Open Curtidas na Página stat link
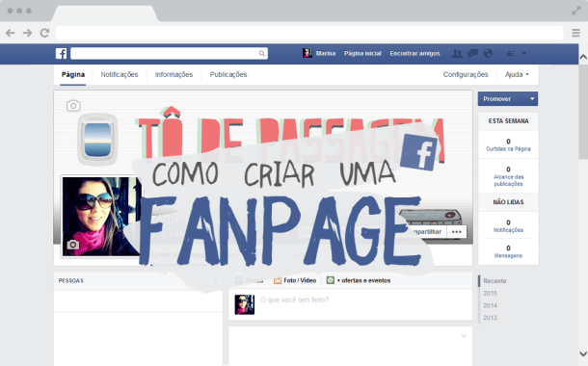The height and width of the screenshot is (366, 588). pos(508,149)
